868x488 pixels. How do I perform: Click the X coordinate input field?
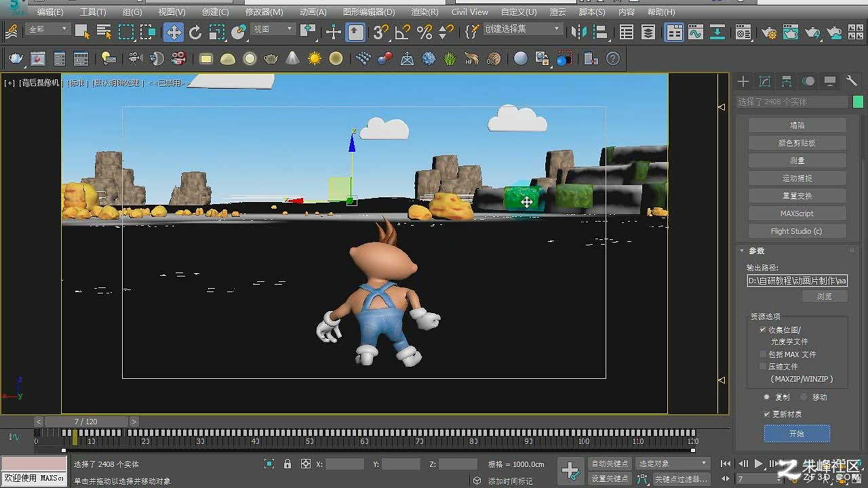coord(344,464)
